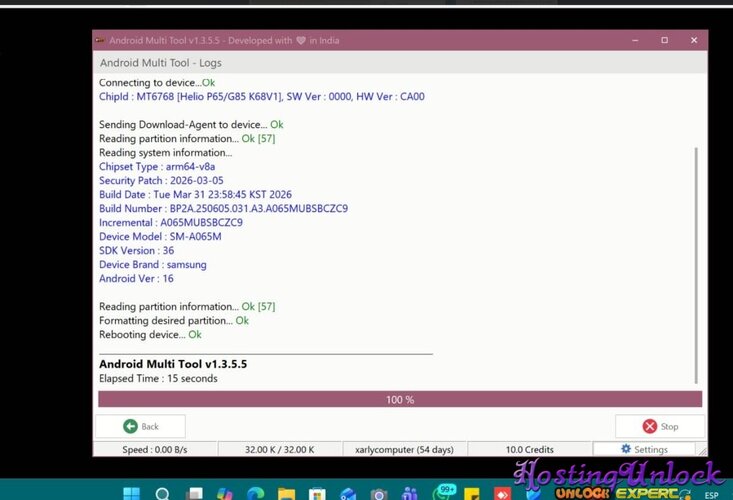
Task: Click the Back button label
Action: pyautogui.click(x=150, y=426)
